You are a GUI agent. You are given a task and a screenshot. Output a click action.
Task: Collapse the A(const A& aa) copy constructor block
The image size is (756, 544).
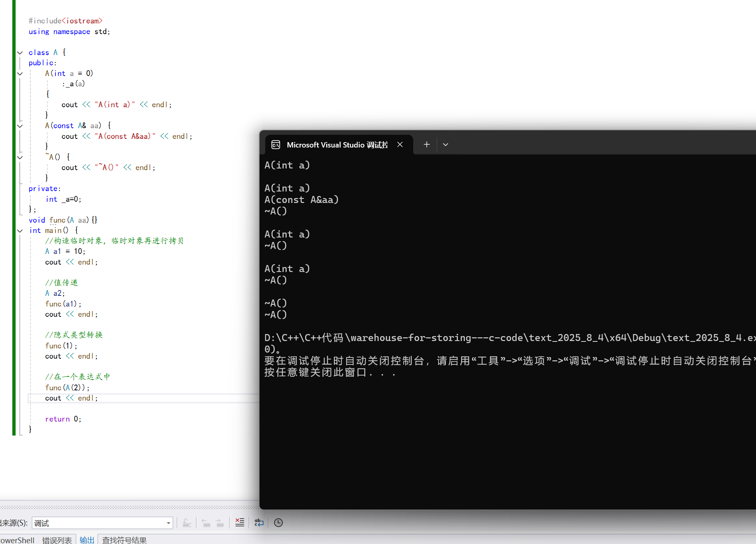20,126
